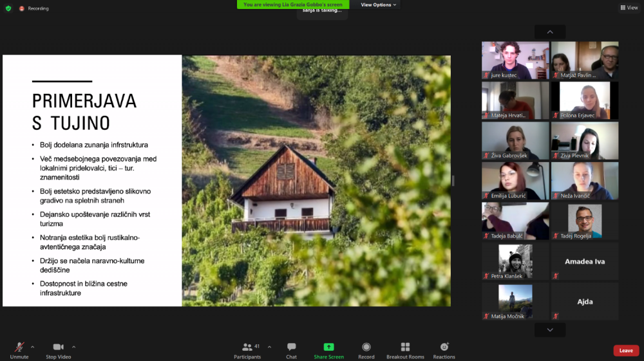The image size is (644, 361).
Task: Click the green encryption shield icon
Action: pyautogui.click(x=8, y=8)
